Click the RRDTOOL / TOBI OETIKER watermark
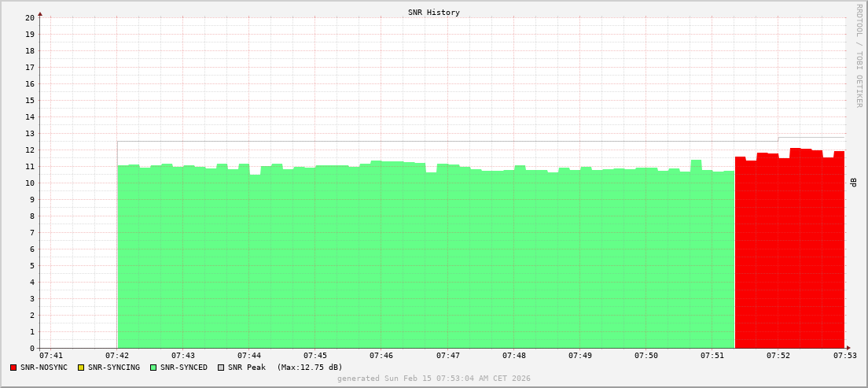This screenshot has width=868, height=388. pyautogui.click(x=859, y=55)
